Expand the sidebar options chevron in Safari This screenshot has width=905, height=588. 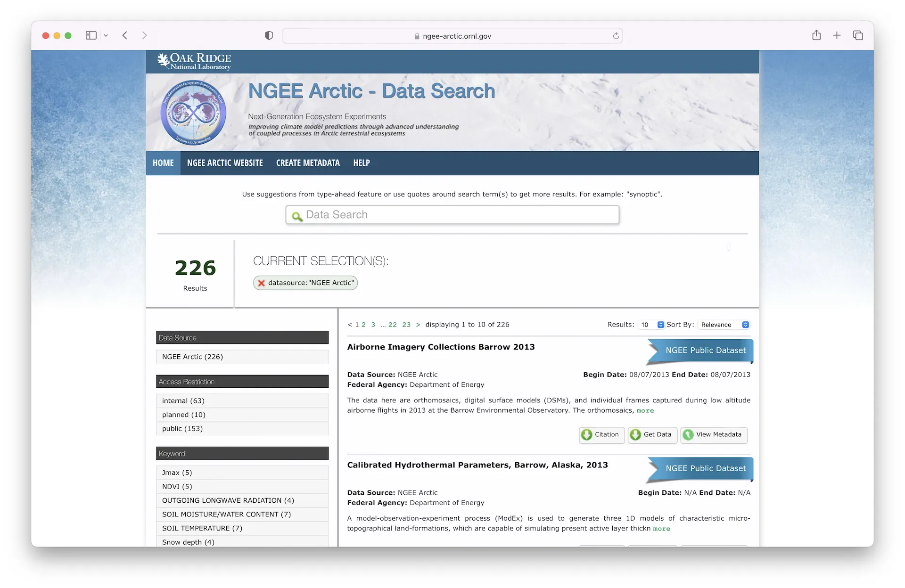click(x=106, y=35)
